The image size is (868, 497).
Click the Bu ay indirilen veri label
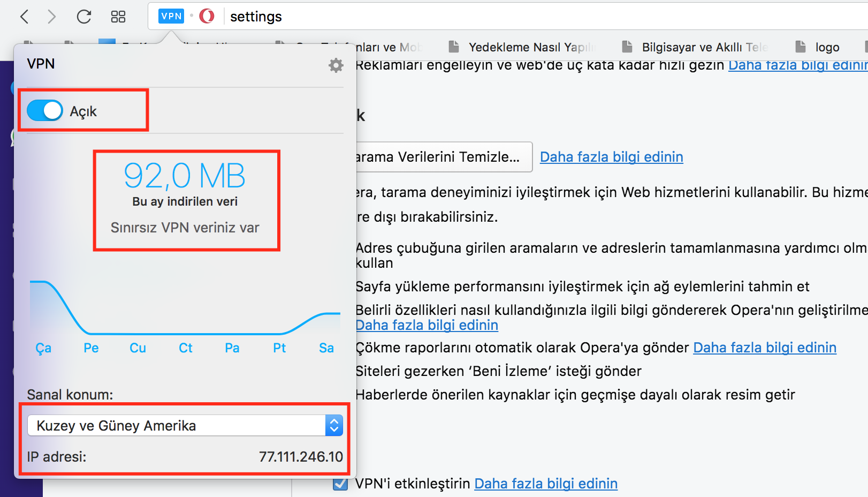point(185,201)
